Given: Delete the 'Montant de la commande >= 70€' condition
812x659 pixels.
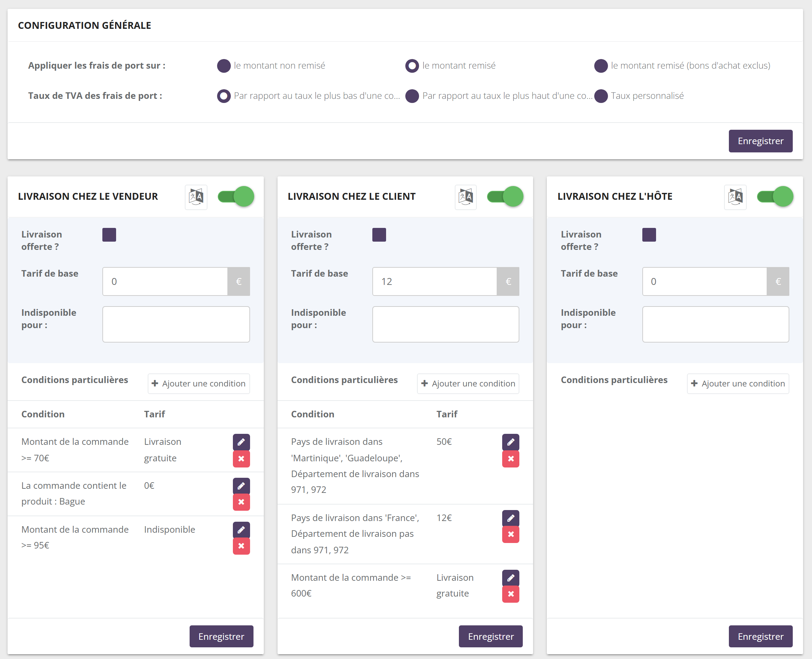Looking at the screenshot, I should (241, 459).
